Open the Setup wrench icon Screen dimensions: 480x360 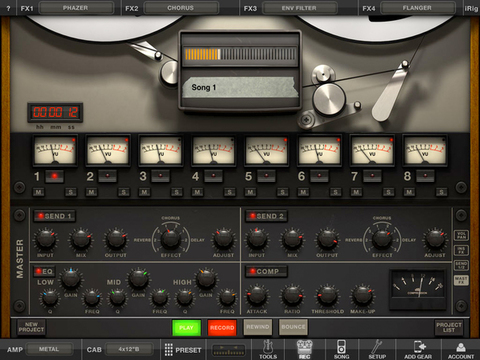pyautogui.click(x=377, y=350)
